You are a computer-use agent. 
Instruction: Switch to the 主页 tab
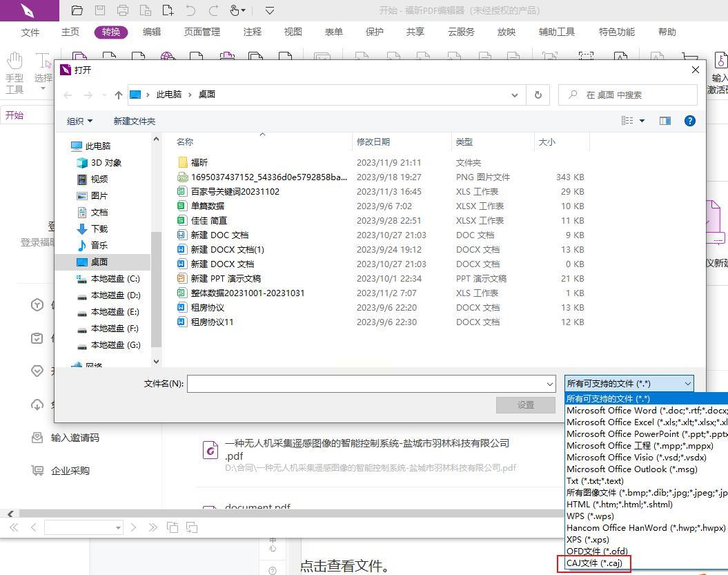tap(70, 32)
